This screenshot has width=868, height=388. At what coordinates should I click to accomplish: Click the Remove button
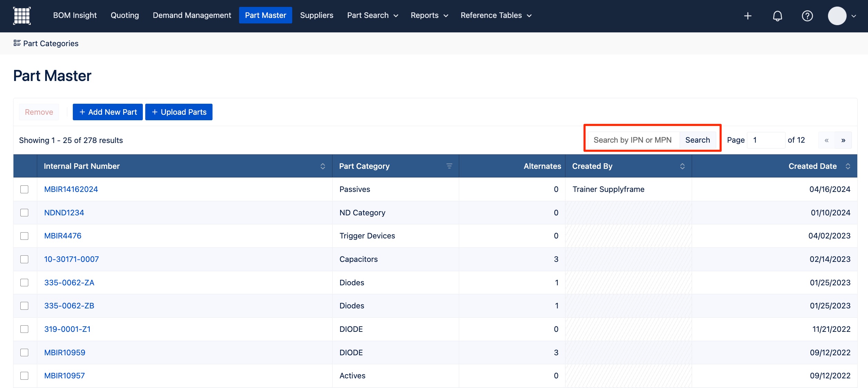point(39,112)
